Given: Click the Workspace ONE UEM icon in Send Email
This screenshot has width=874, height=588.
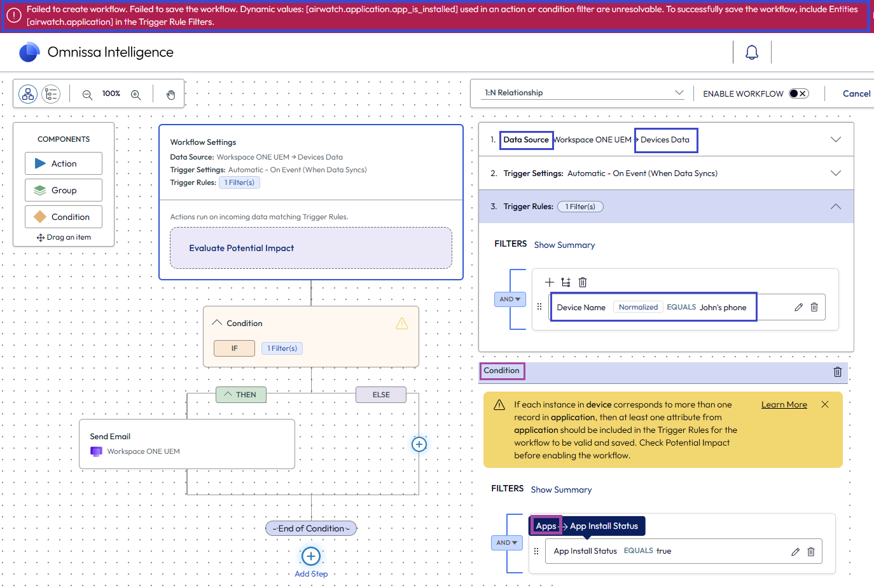Looking at the screenshot, I should [96, 451].
